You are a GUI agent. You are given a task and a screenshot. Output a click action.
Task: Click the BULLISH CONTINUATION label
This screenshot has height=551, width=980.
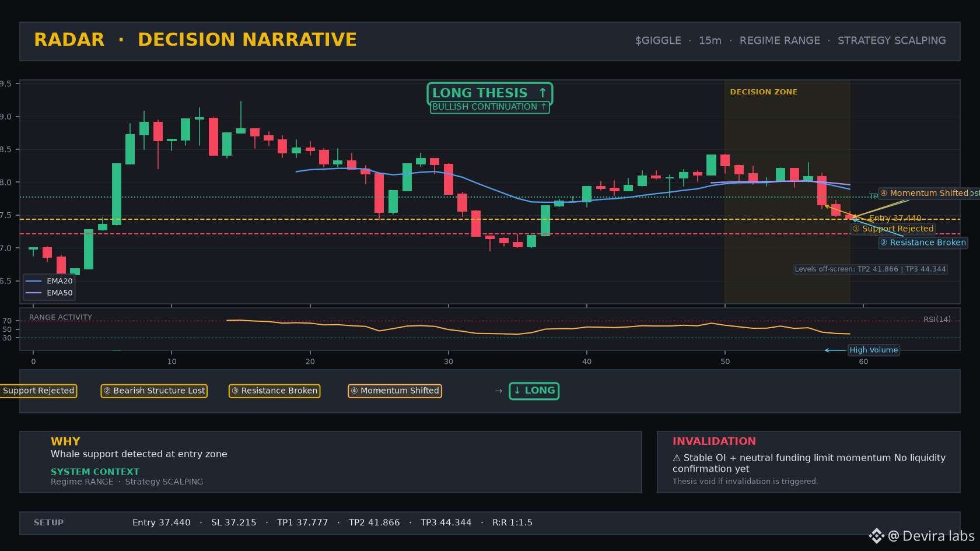tap(489, 107)
